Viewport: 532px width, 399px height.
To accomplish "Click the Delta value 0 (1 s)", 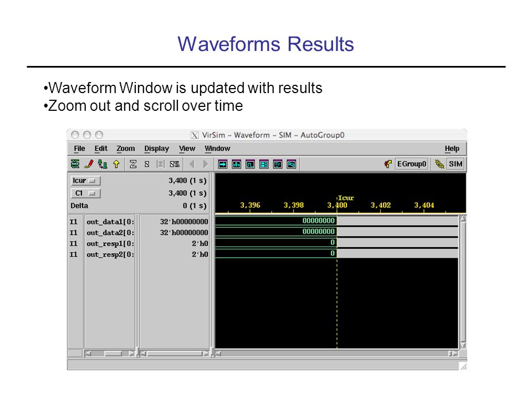I will tap(195, 206).
